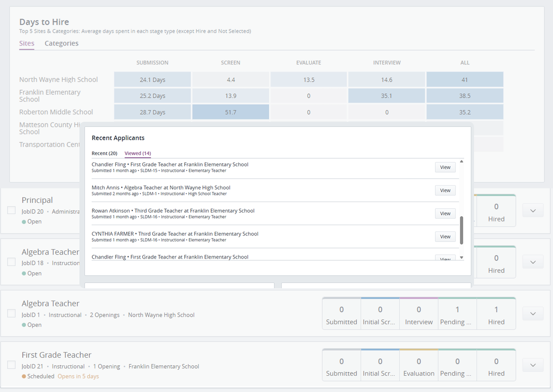Click the scroll up arrow in Recent Applicants
This screenshot has width=553, height=392.
click(462, 162)
